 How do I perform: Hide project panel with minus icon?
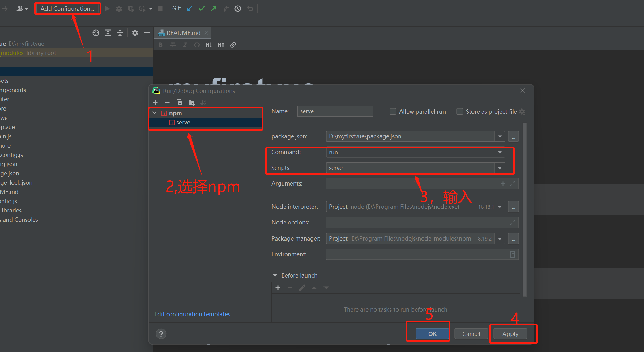pos(147,33)
